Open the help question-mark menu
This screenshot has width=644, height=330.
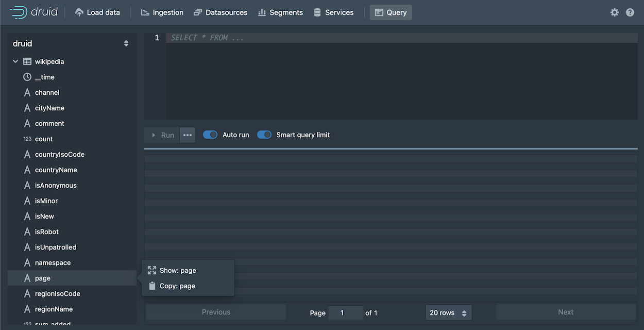click(x=630, y=12)
